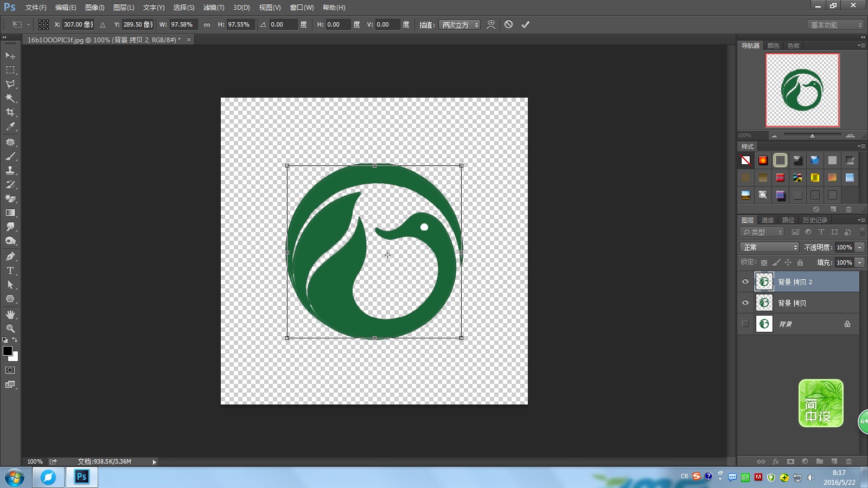Commit the transform with the checkmark
This screenshot has height=488, width=868.
tap(525, 24)
